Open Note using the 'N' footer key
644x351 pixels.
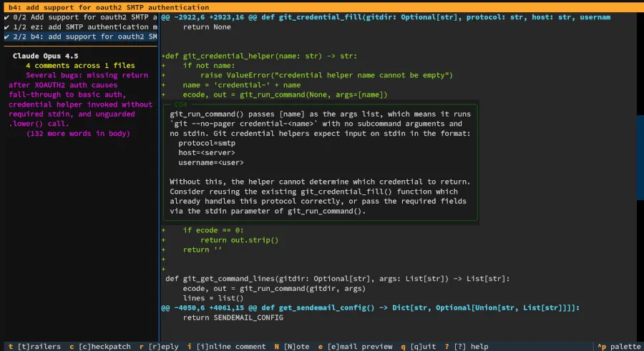click(x=292, y=346)
